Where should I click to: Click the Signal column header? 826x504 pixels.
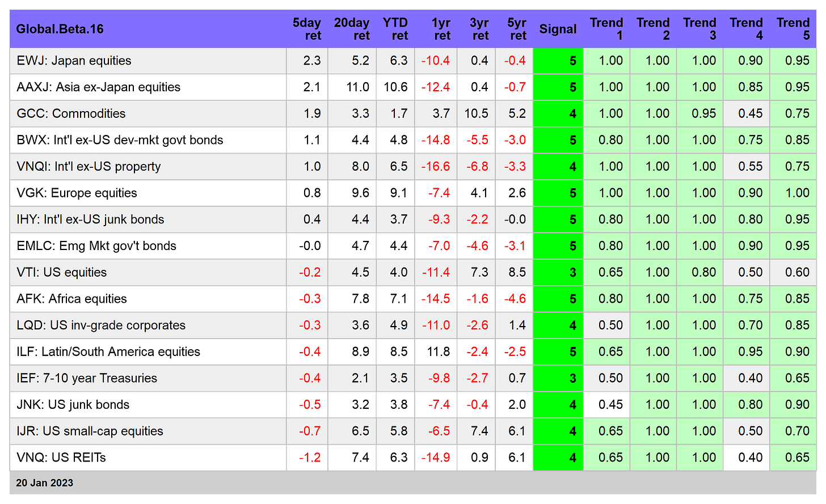[558, 29]
